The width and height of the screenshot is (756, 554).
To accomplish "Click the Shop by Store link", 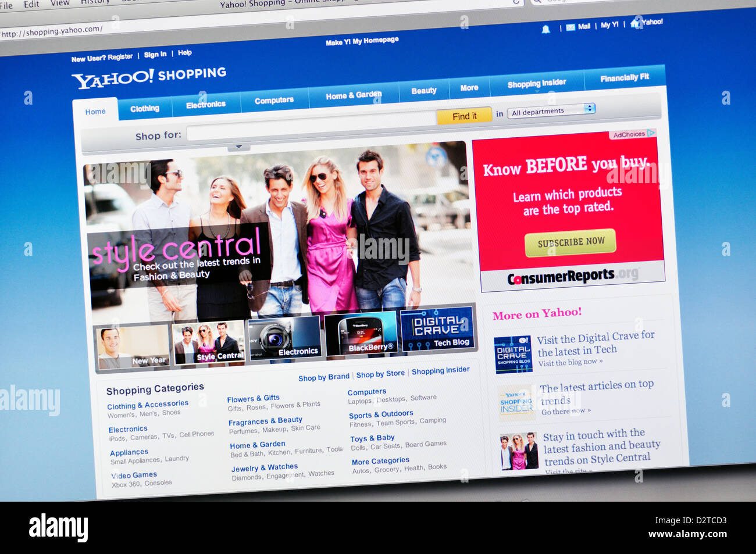I will (x=380, y=374).
